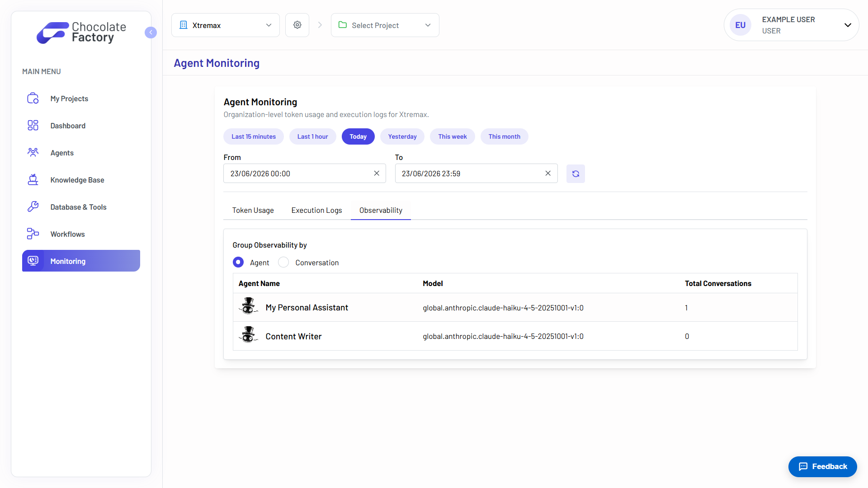Click My Personal Assistant agent name
Screen dimensions: 868x488
coord(307,307)
